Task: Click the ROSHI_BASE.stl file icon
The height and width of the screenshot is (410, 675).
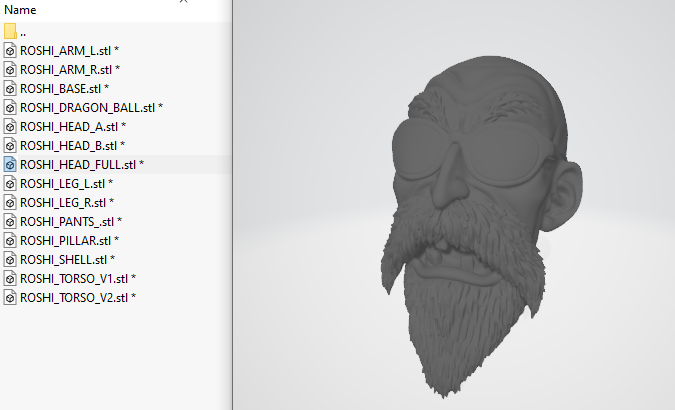Action: (x=10, y=88)
